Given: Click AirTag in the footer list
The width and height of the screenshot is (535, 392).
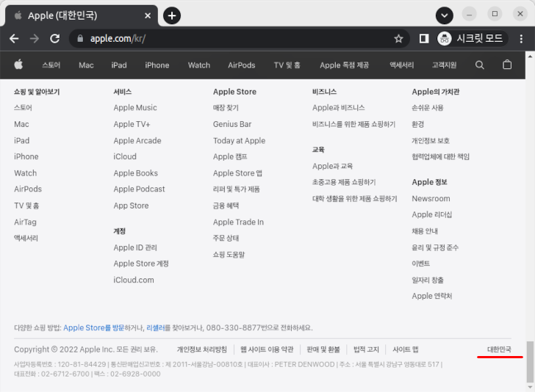Looking at the screenshot, I should [x=25, y=222].
